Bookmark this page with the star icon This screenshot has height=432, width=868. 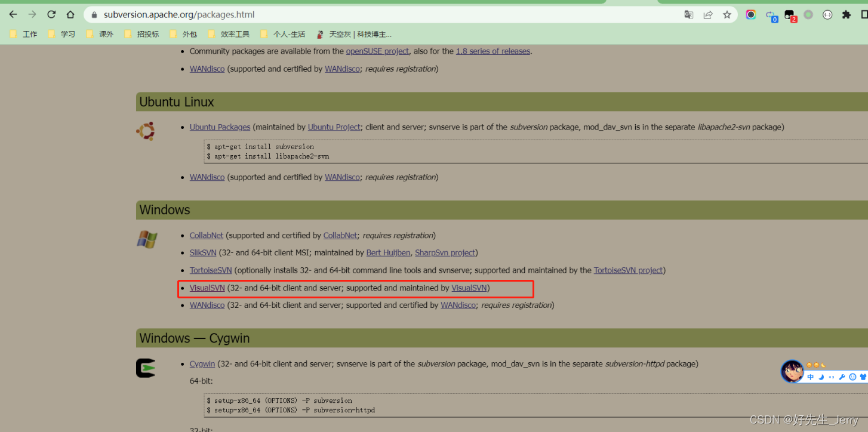(x=727, y=15)
